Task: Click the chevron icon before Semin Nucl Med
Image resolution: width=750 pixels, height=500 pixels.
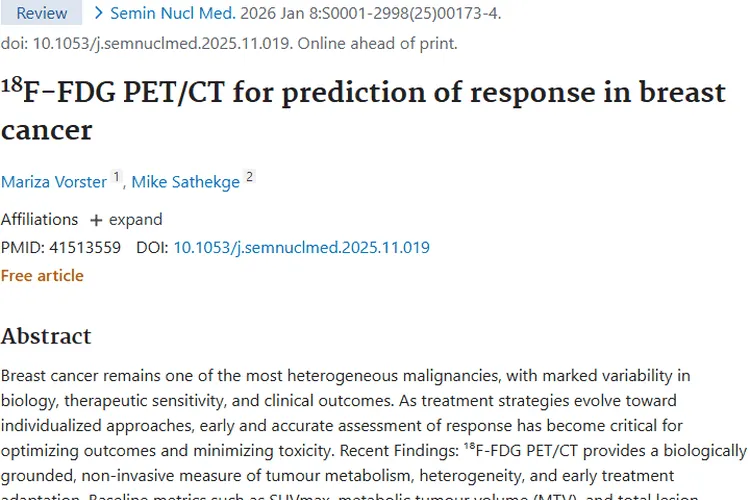Action: pos(98,13)
